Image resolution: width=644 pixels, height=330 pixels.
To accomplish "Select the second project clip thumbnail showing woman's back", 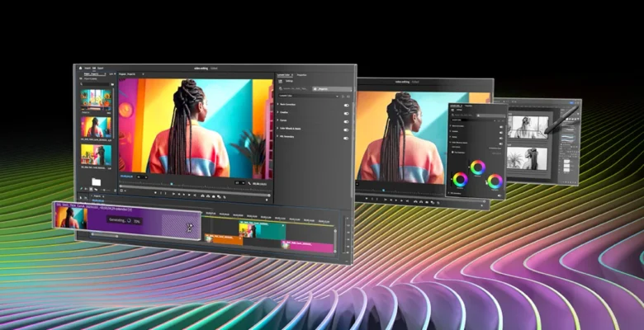I will (x=96, y=127).
